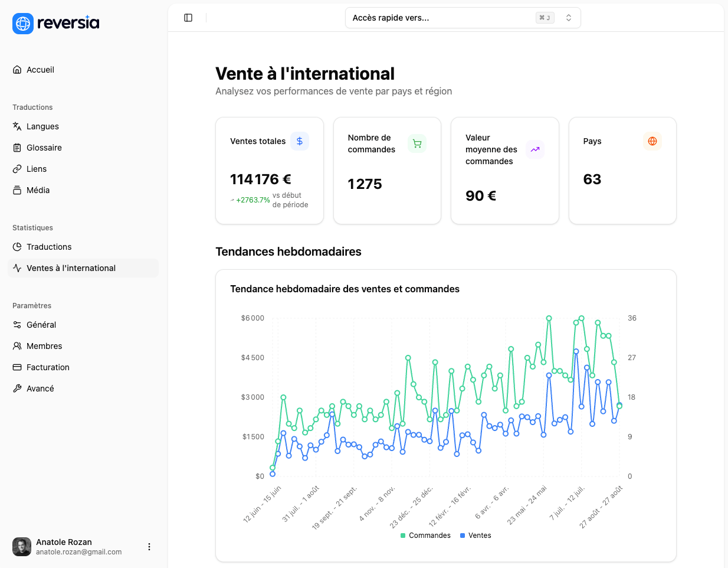728x568 pixels.
Task: Click the Liens link icon in sidebar
Action: [17, 169]
